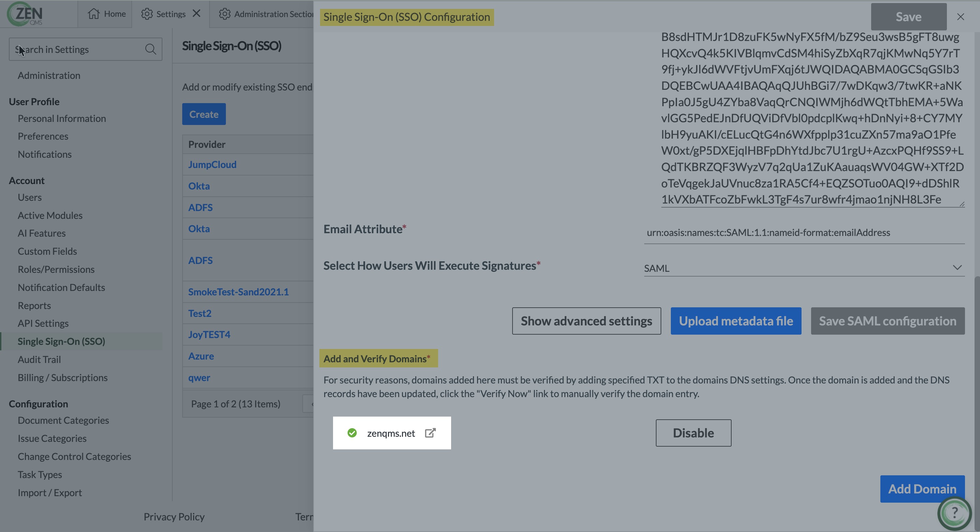Switch to the Settings tab
The width and height of the screenshot is (980, 532).
(x=170, y=14)
